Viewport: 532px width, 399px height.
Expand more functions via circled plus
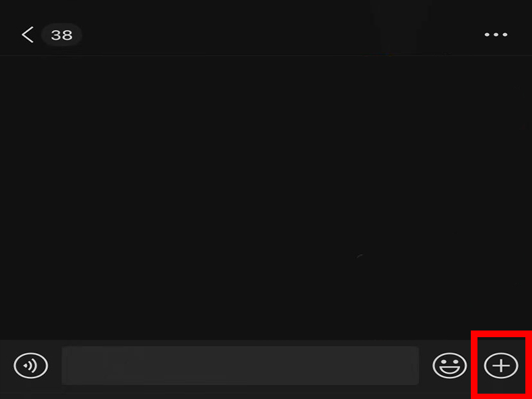point(501,365)
